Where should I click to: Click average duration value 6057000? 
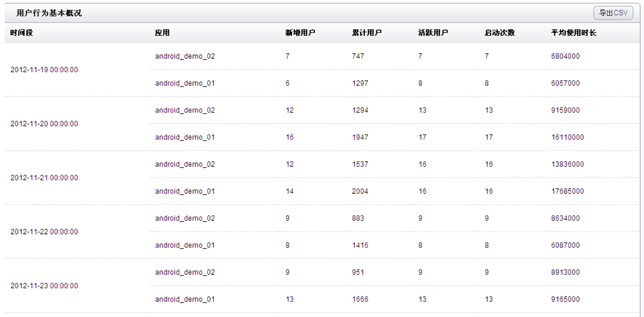tap(565, 83)
